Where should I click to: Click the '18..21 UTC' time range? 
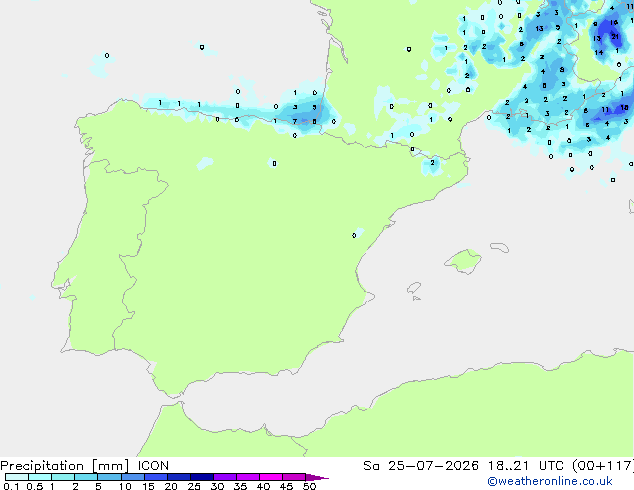[526, 466]
